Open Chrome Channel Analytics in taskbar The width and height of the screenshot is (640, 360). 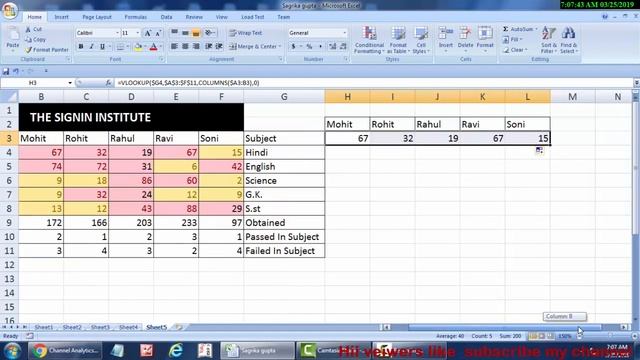coord(64,351)
